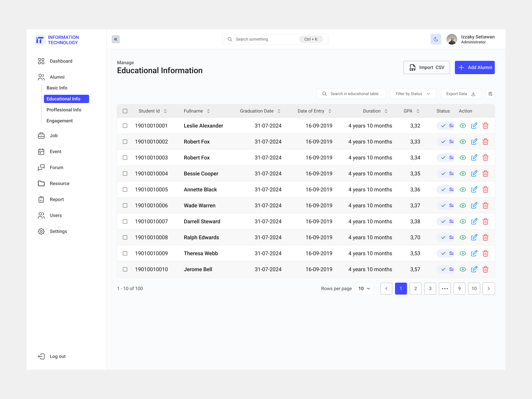Go to Dashboard in sidebar

[x=61, y=61]
